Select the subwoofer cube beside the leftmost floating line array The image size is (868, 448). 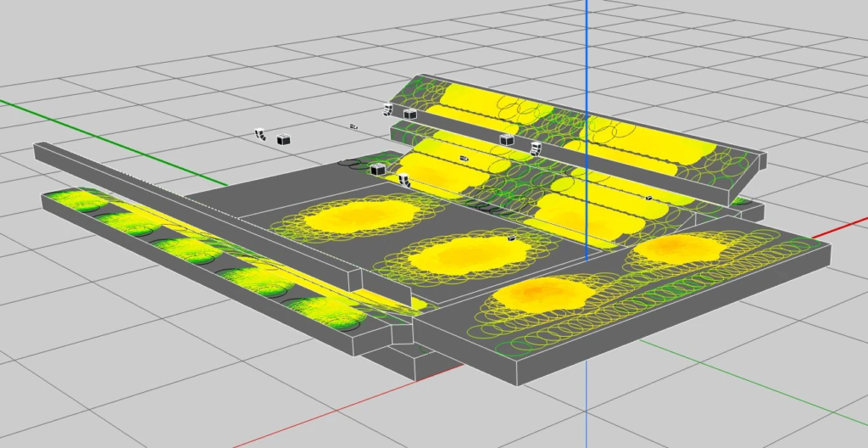point(283,139)
